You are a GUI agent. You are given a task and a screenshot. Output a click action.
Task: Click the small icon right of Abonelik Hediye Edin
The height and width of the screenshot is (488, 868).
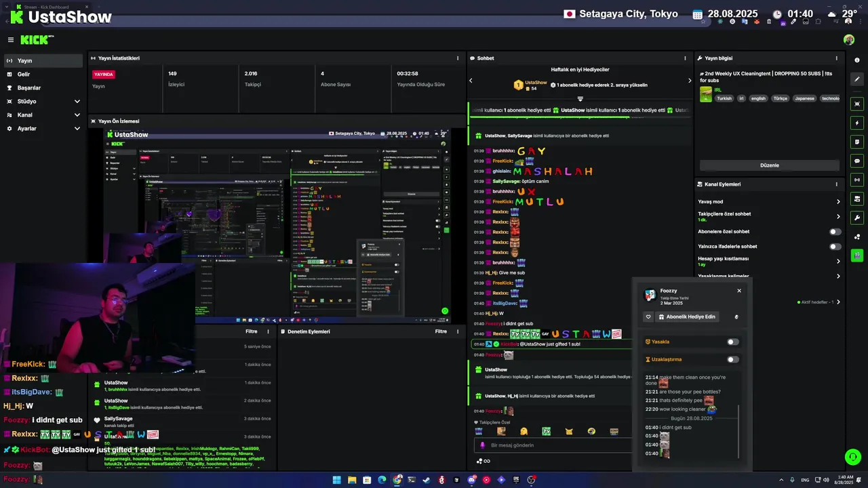736,317
